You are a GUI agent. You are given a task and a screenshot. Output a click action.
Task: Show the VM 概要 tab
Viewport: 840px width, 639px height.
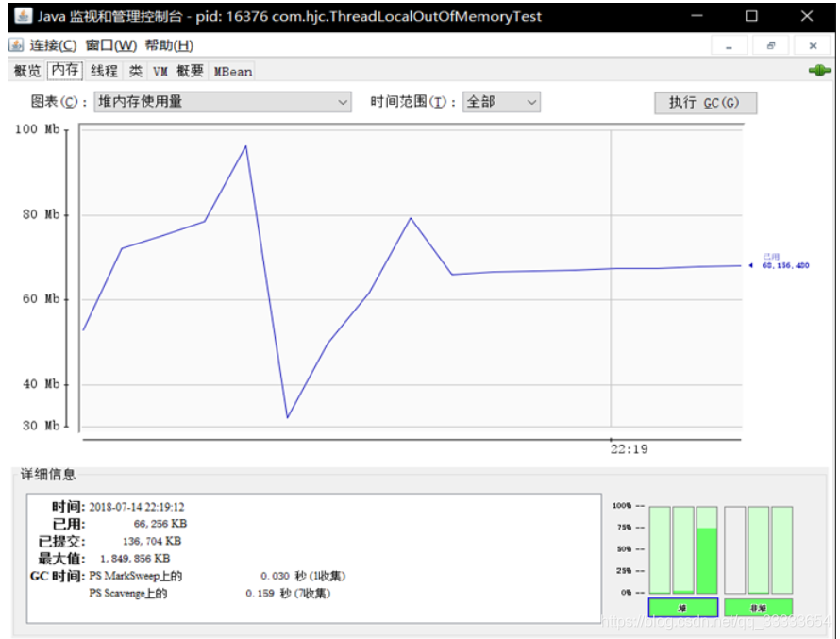(177, 71)
